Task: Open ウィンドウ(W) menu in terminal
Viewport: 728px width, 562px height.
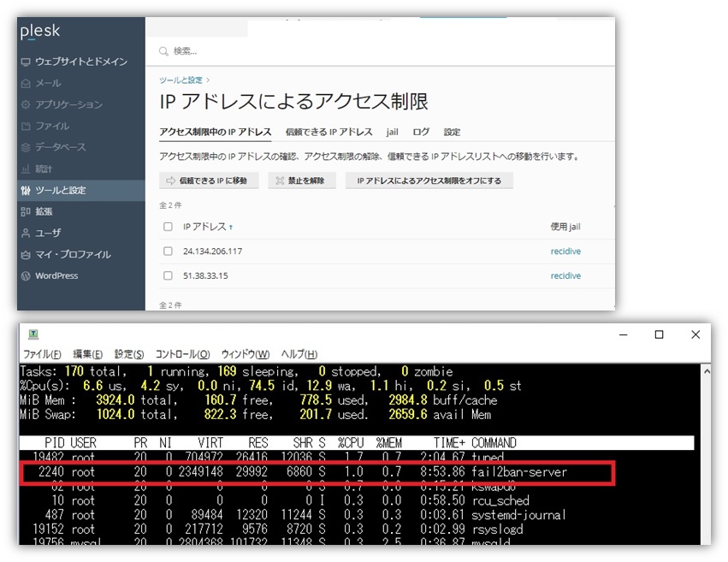Action: [246, 354]
